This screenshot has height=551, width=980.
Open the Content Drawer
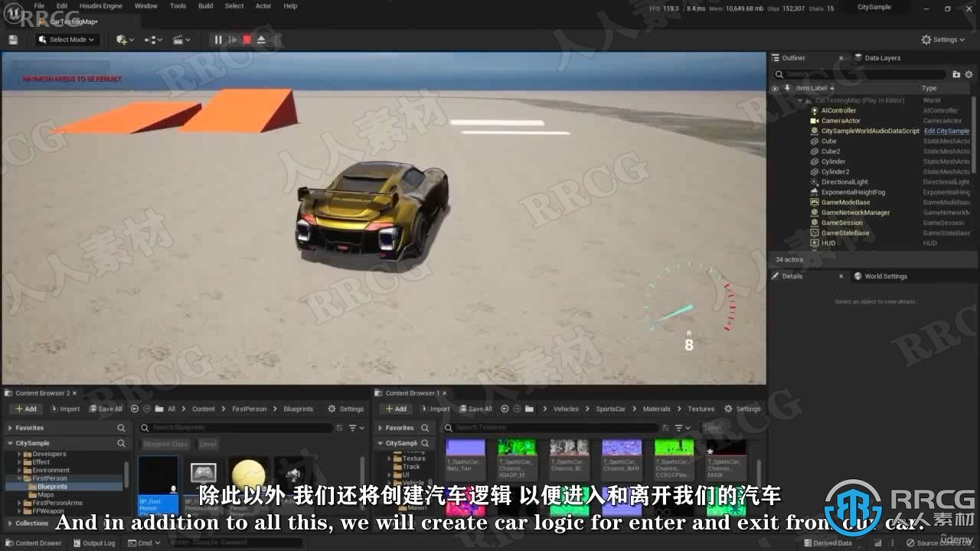pos(34,543)
